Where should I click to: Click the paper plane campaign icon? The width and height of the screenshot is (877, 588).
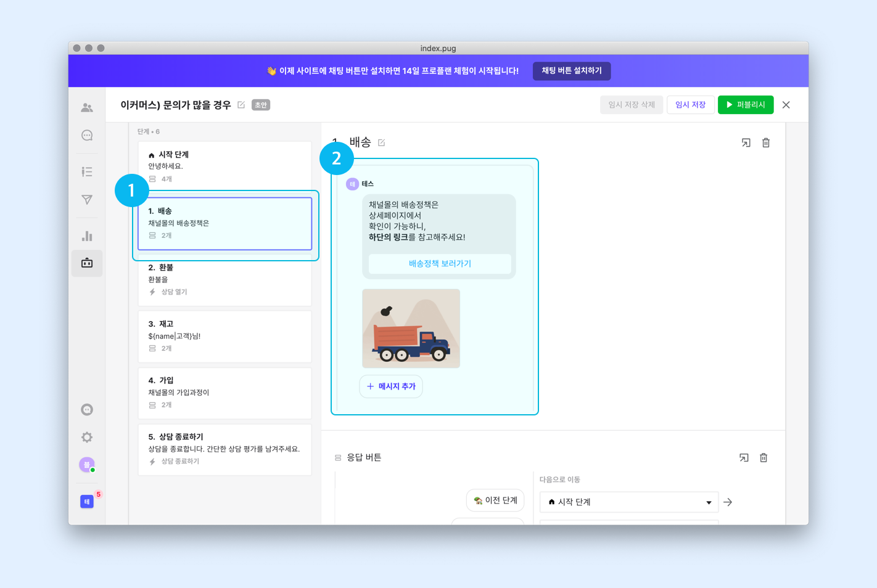pos(87,200)
